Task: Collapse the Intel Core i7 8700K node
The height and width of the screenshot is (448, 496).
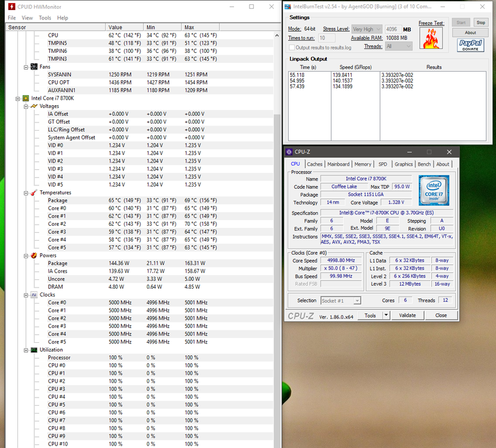Action: tap(18, 99)
